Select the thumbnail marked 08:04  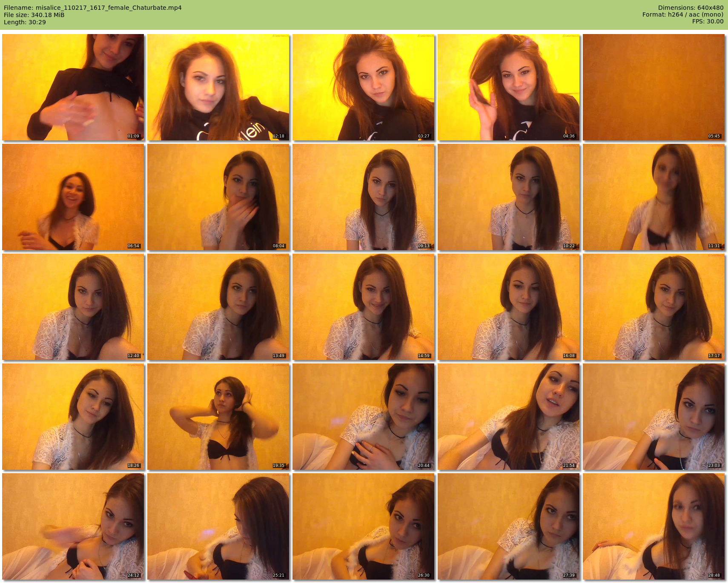(x=218, y=197)
